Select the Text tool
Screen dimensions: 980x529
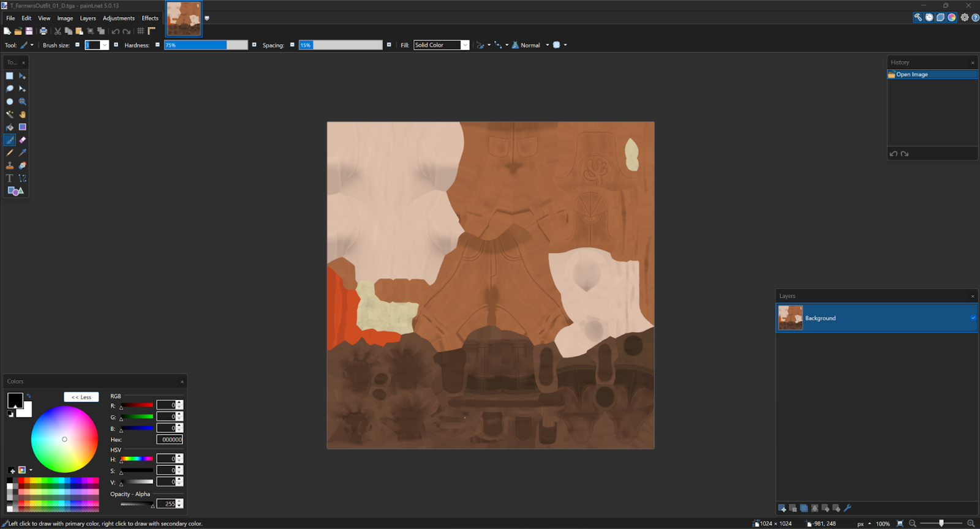(x=10, y=179)
